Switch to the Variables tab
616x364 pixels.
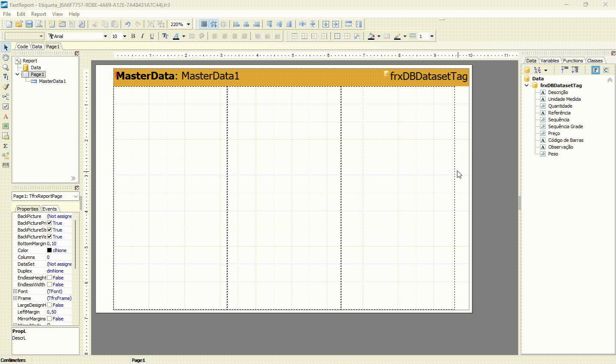pyautogui.click(x=549, y=61)
